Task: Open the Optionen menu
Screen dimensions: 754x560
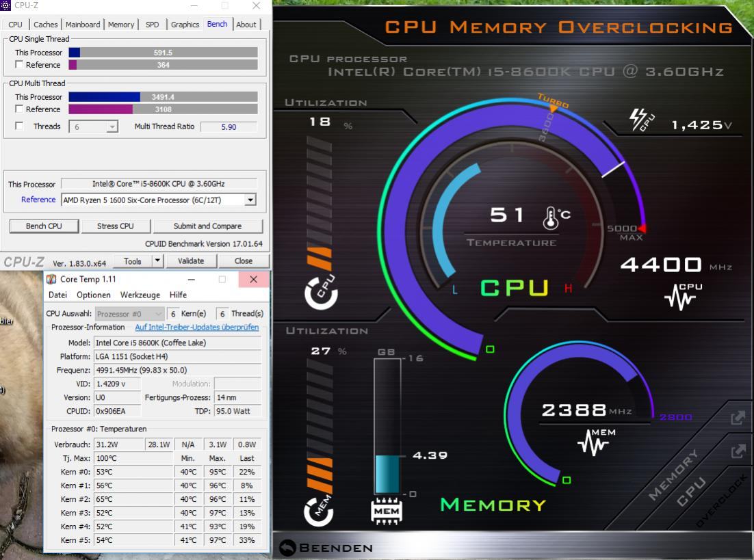Action: pos(94,295)
